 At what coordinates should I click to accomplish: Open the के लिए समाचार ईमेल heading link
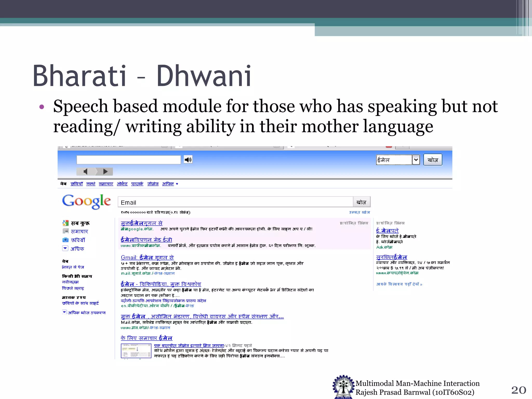[147, 338]
